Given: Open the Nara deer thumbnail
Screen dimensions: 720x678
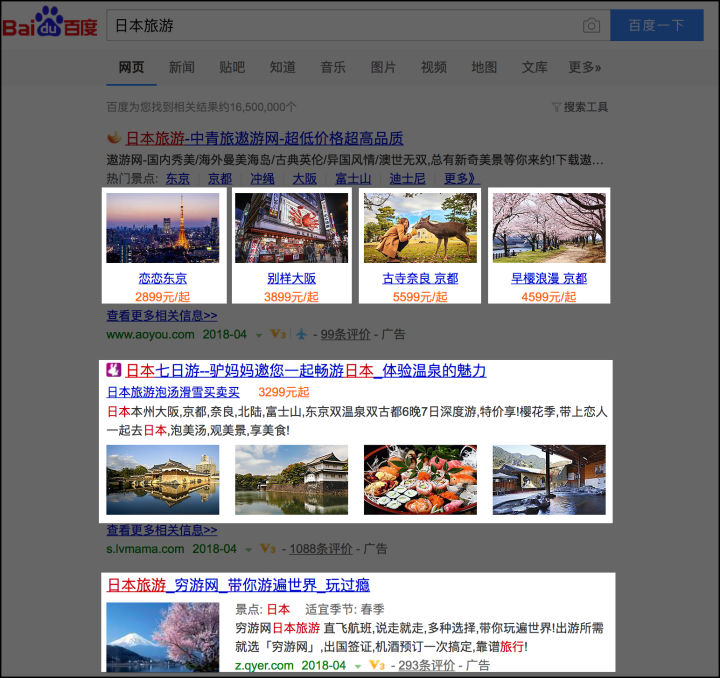Looking at the screenshot, I should pos(420,228).
